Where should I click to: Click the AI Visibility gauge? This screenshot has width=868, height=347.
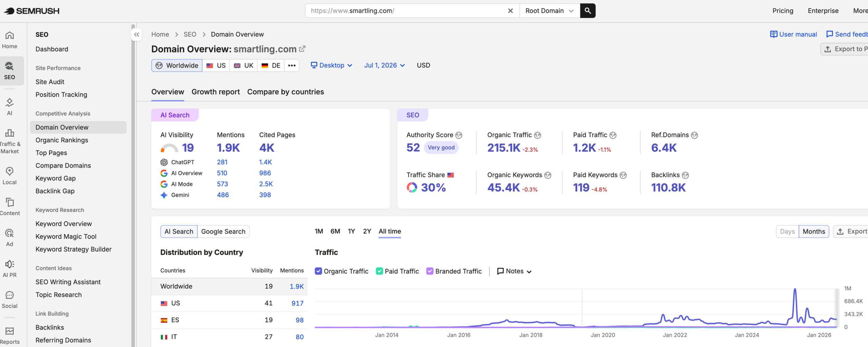coord(169,148)
